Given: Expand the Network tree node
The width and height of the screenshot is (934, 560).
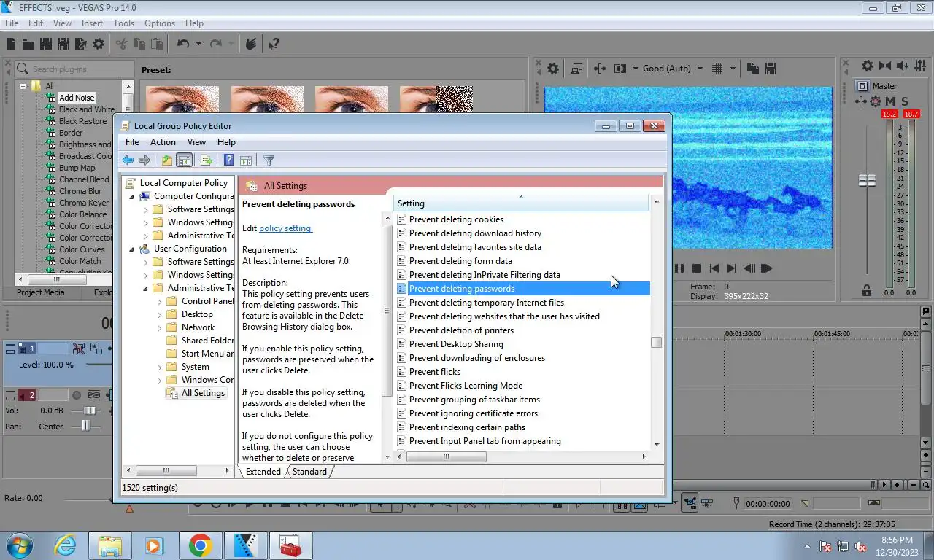Looking at the screenshot, I should pyautogui.click(x=160, y=327).
